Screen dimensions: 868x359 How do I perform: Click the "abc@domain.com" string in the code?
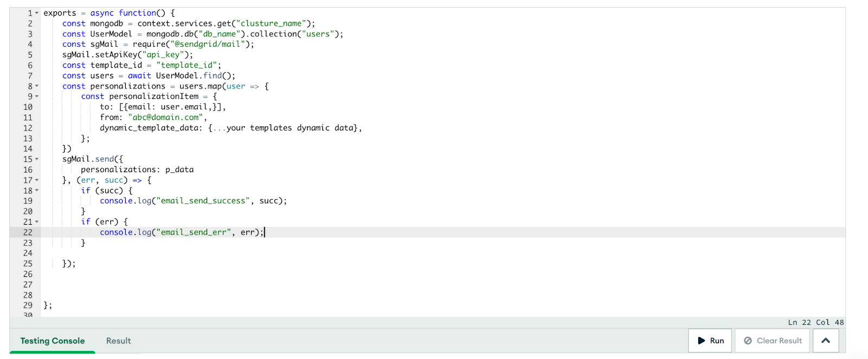[x=165, y=117]
